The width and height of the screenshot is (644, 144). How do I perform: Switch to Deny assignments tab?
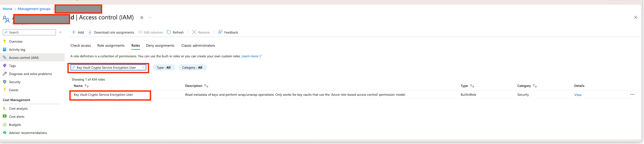pos(160,46)
